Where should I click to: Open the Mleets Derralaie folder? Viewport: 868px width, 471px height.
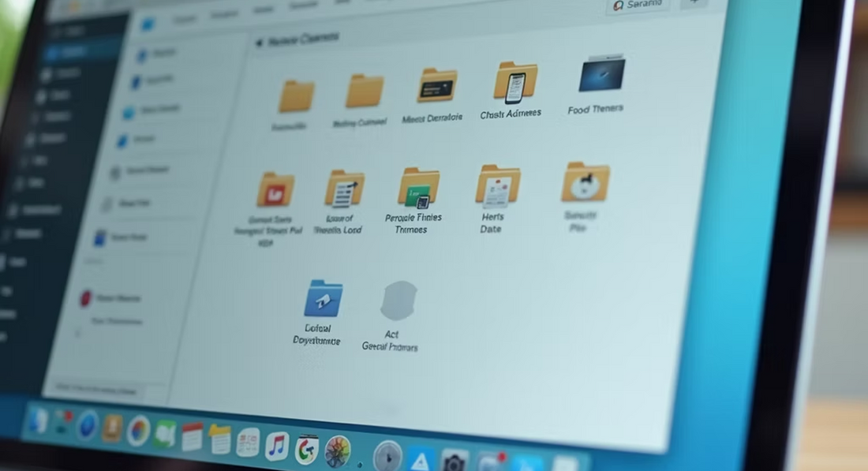[x=437, y=85]
